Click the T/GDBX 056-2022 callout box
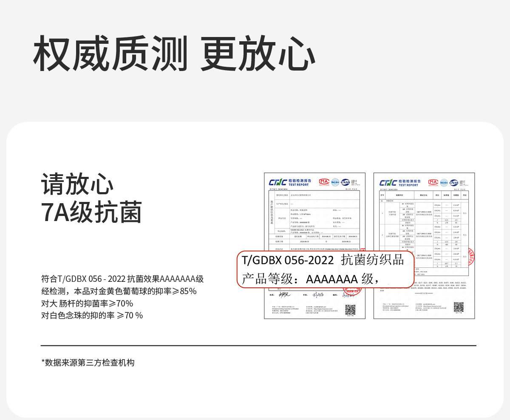This screenshot has height=420, width=510. pyautogui.click(x=325, y=270)
